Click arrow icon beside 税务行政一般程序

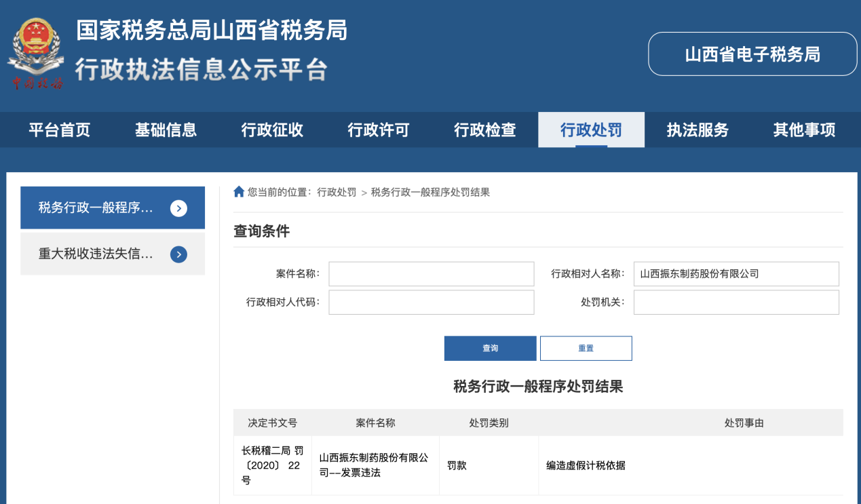(x=178, y=208)
